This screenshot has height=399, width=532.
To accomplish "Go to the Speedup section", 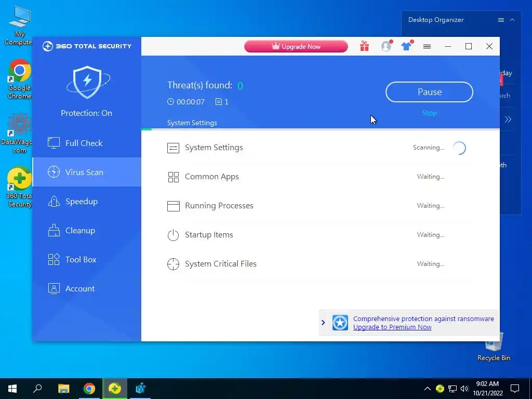I will click(x=87, y=201).
